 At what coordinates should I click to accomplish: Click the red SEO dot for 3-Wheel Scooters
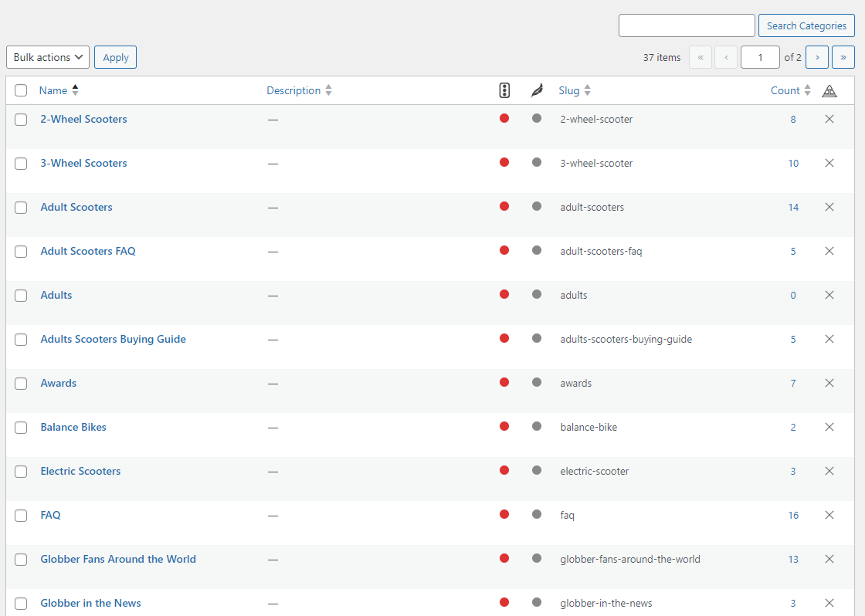pyautogui.click(x=504, y=162)
